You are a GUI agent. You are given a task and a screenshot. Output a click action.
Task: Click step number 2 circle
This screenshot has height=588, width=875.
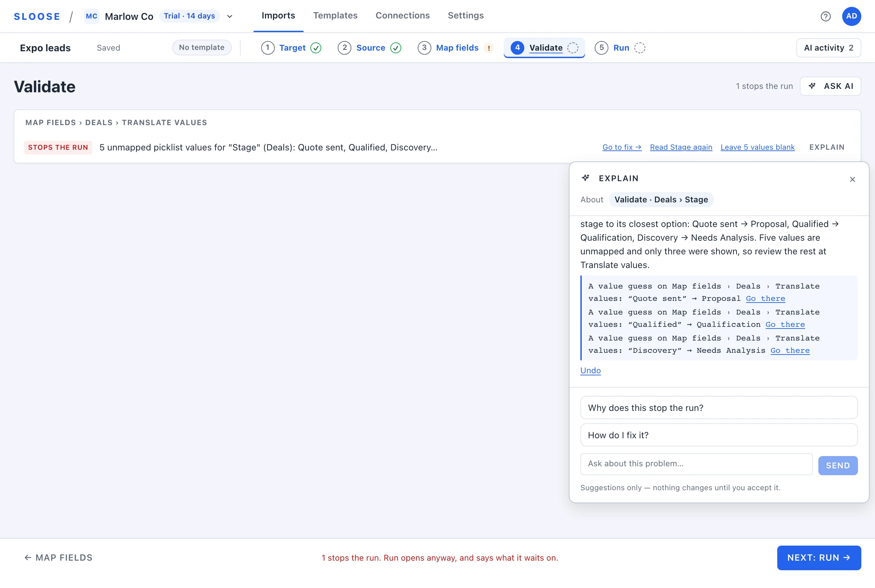pyautogui.click(x=345, y=48)
